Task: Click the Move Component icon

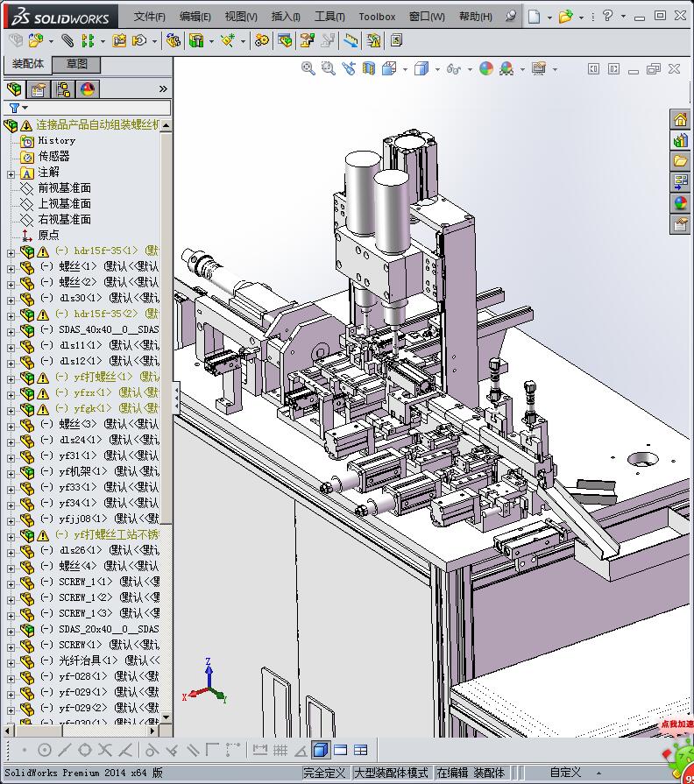Action: 139,40
